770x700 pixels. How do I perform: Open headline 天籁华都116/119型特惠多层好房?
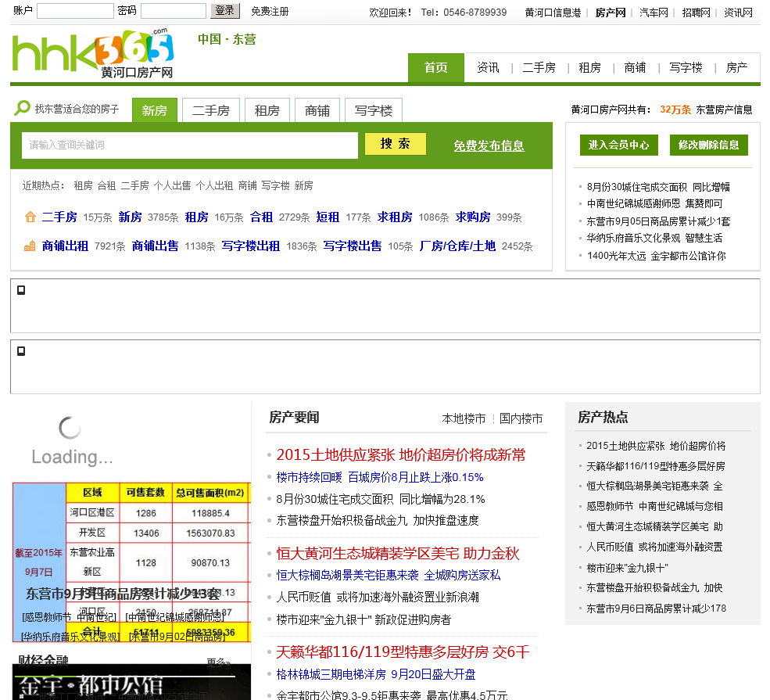pyautogui.click(x=382, y=652)
